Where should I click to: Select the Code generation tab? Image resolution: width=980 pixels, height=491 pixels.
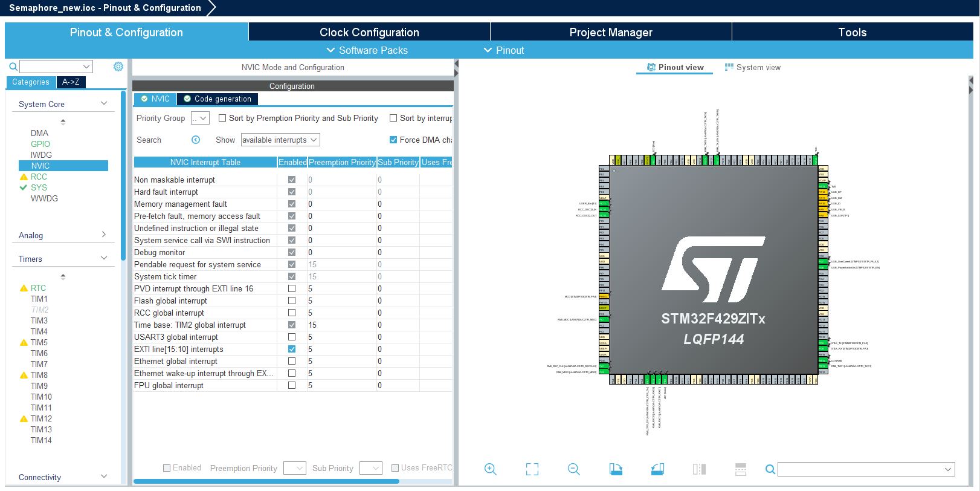pyautogui.click(x=218, y=99)
